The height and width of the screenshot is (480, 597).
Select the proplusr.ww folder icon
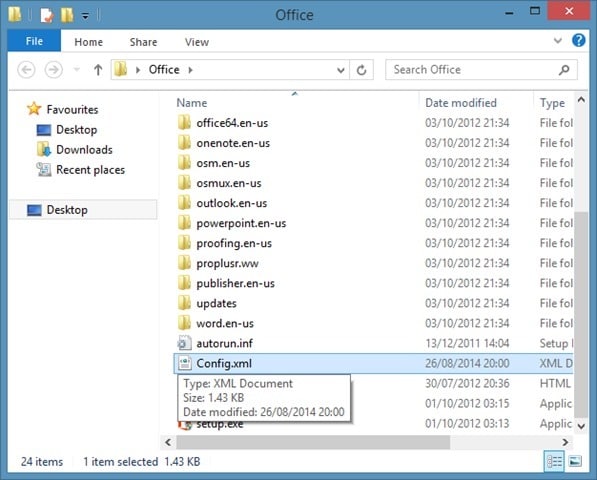[x=185, y=263]
